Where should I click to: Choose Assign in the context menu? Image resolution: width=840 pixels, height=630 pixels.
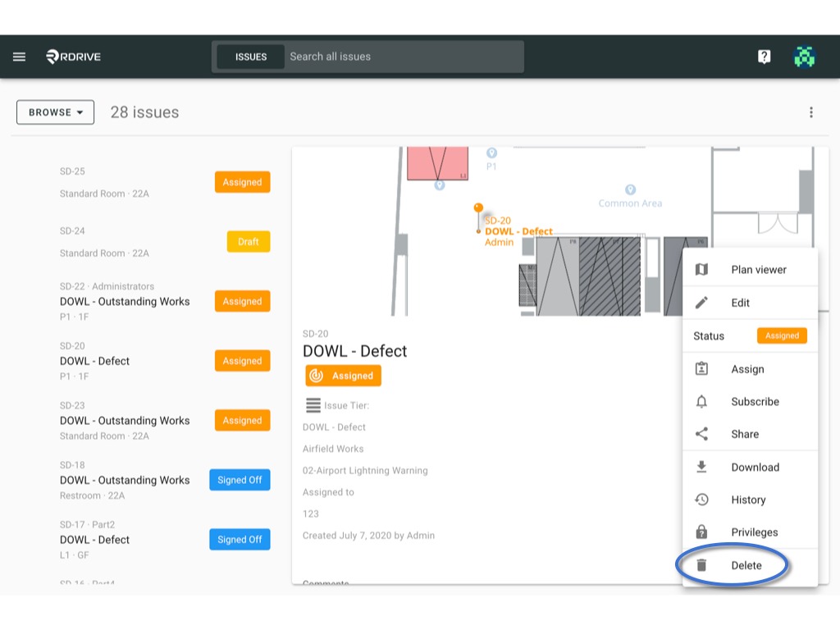click(750, 368)
